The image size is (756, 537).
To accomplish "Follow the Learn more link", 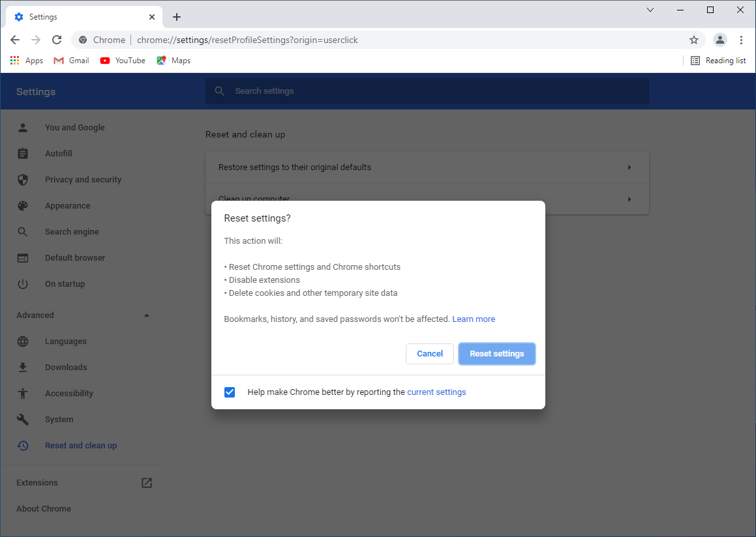I will [x=474, y=319].
